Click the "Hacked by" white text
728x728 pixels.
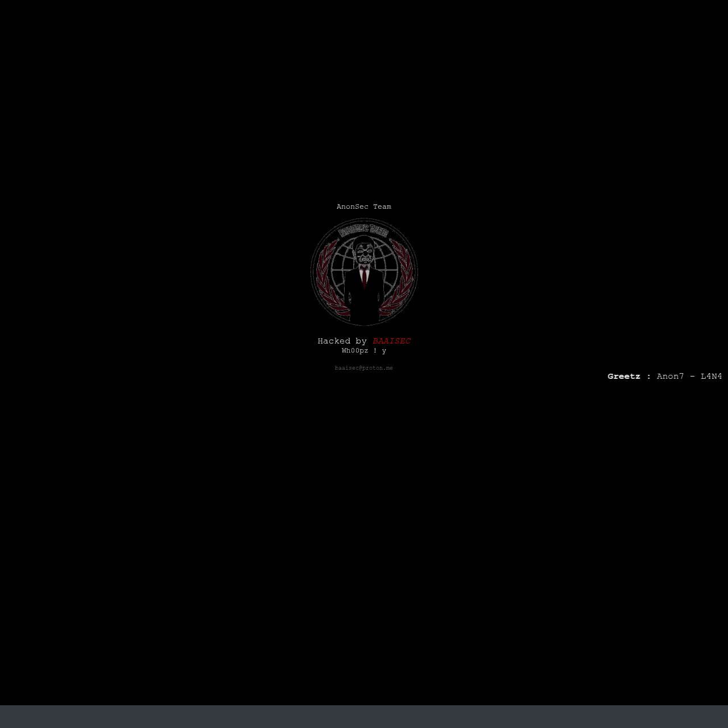342,341
